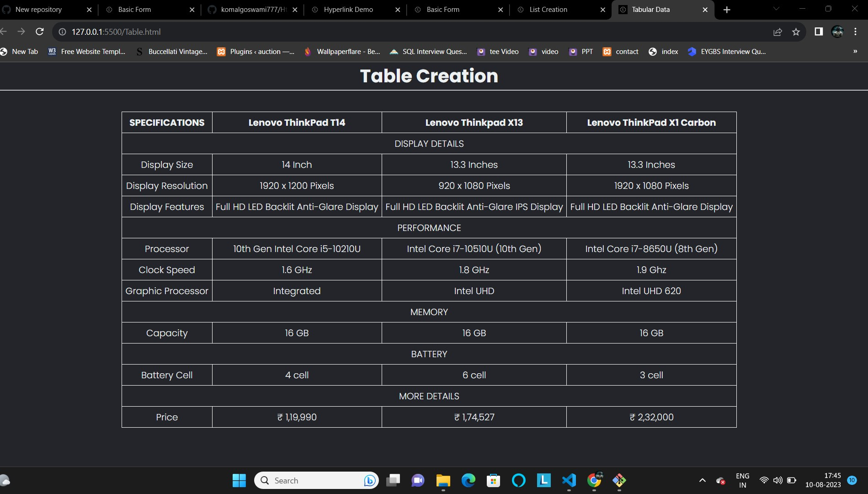Open the tab search dropdown arrow
868x494 pixels.
(x=776, y=9)
